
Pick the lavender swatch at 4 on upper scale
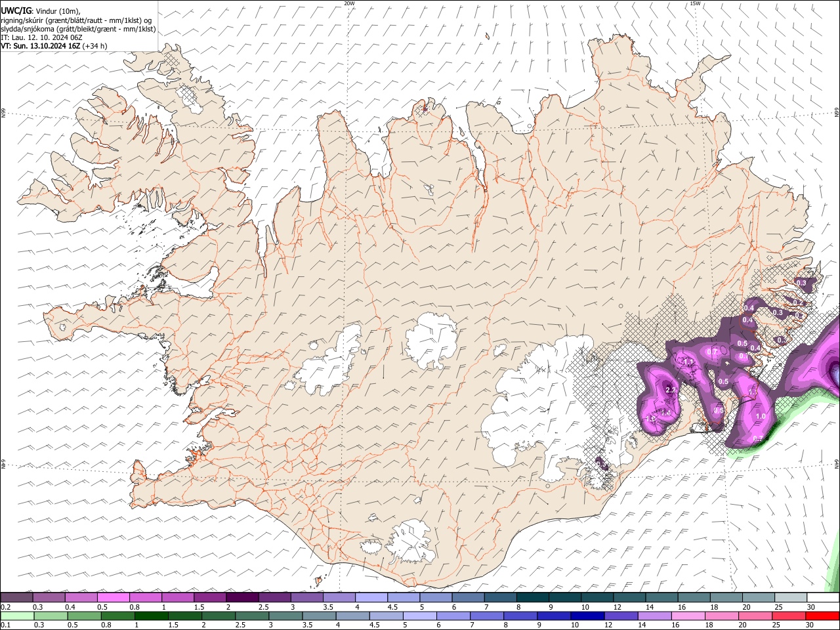371,598
